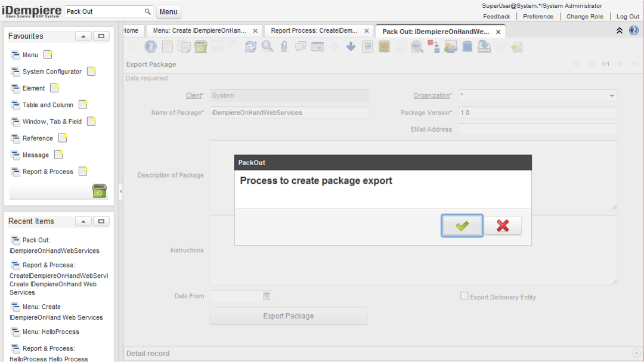Click new-record icon beside System Configurator
Viewport: 644px width, 362px height.
click(x=91, y=72)
